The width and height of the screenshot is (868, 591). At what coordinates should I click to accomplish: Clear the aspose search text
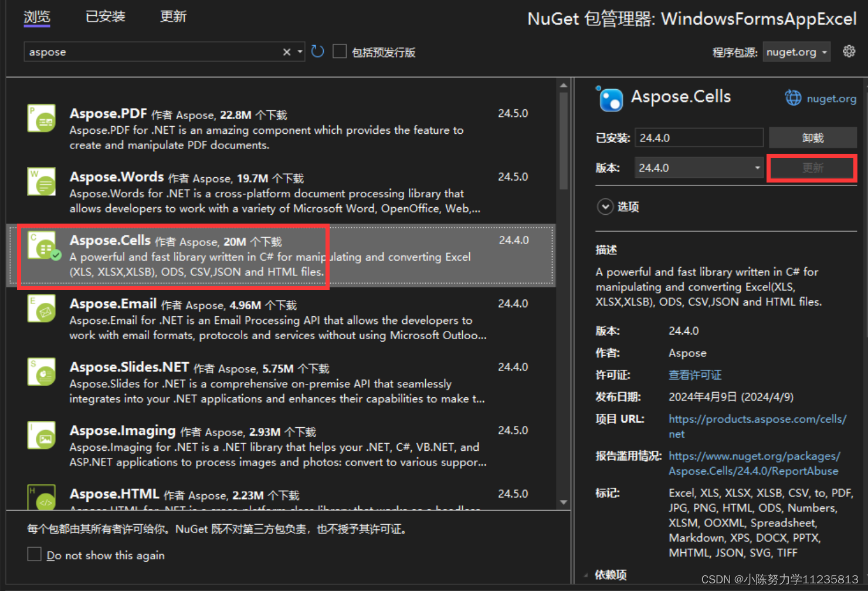pos(286,52)
